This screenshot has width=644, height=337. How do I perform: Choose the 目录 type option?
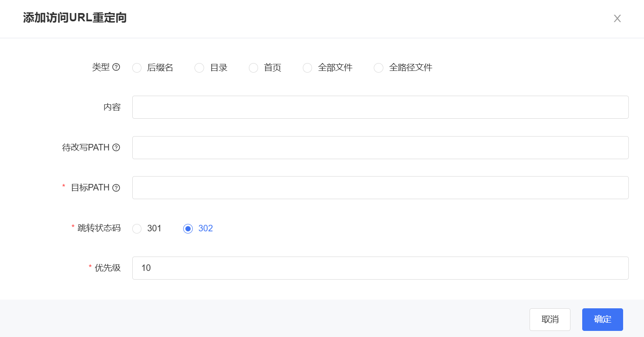199,68
